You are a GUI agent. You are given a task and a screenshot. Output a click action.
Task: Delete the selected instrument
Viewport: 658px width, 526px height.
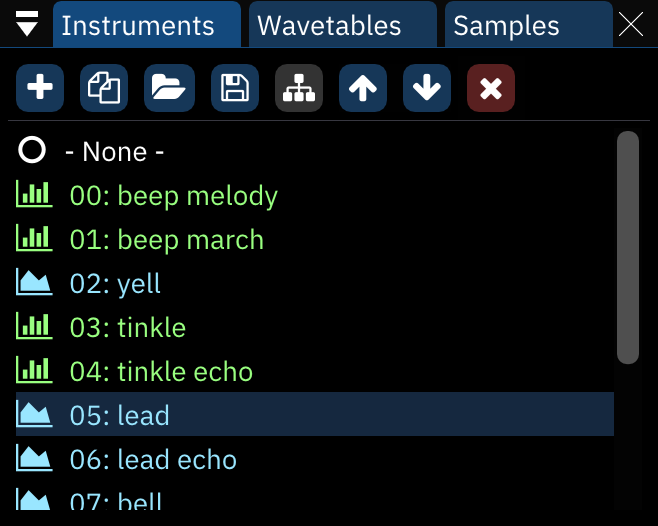490,89
